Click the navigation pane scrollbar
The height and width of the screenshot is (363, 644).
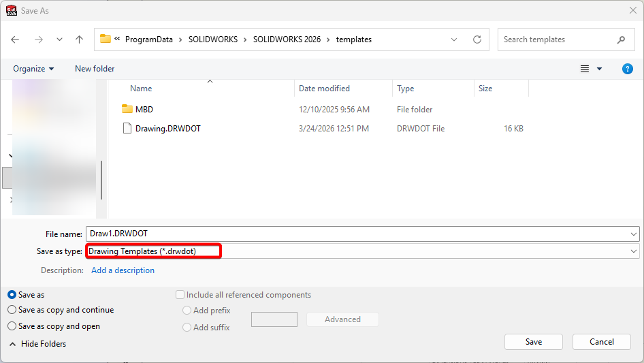point(101,180)
